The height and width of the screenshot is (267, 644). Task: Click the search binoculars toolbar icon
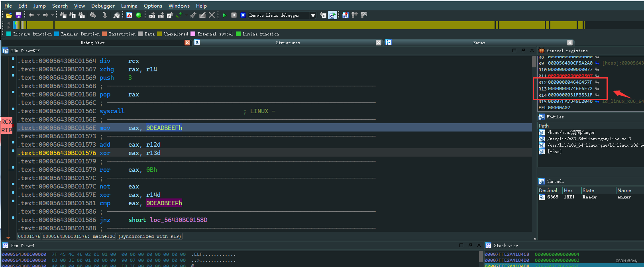tap(93, 15)
